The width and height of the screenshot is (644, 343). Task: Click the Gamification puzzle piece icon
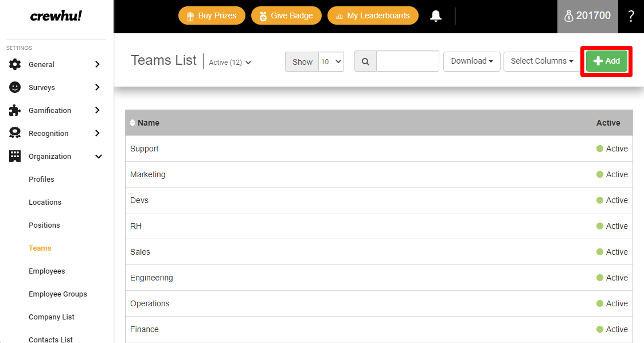coord(15,110)
